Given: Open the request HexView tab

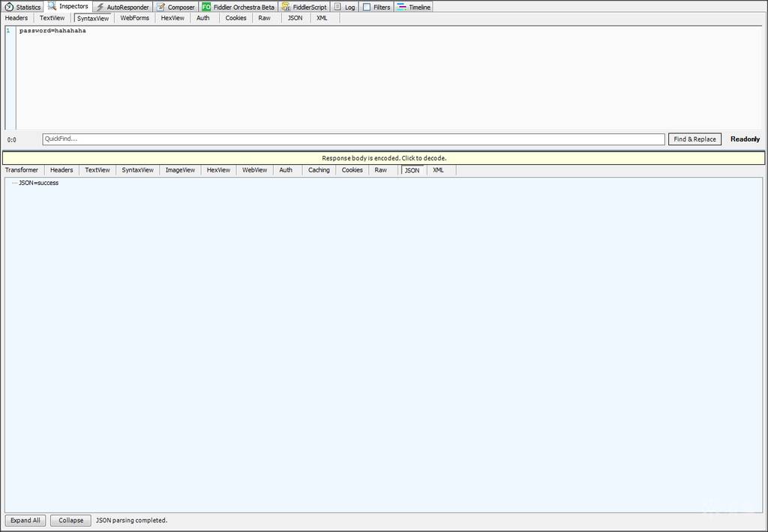Looking at the screenshot, I should (172, 18).
